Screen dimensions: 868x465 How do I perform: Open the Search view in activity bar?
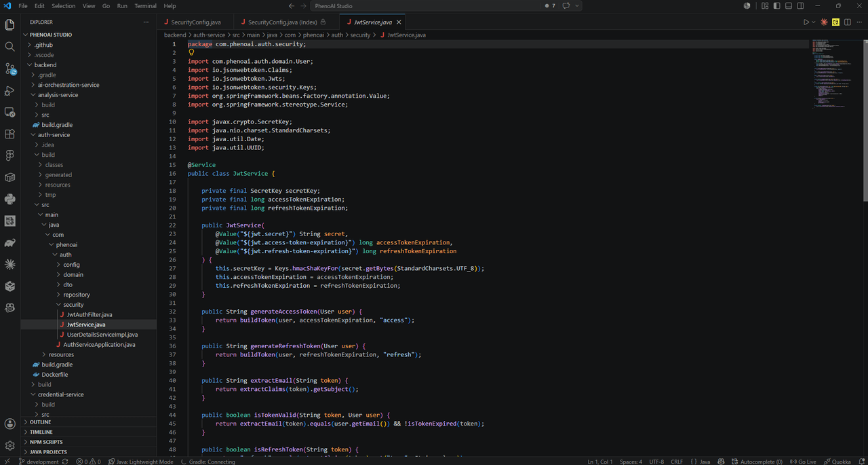coord(10,47)
